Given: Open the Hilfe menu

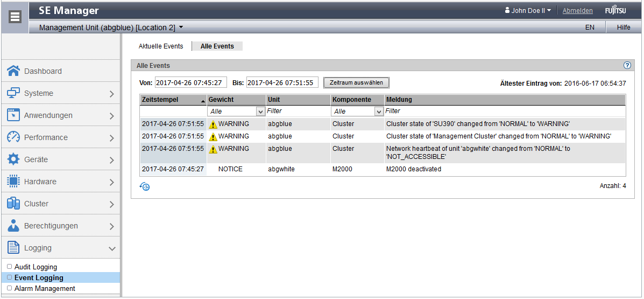Looking at the screenshot, I should click(624, 27).
